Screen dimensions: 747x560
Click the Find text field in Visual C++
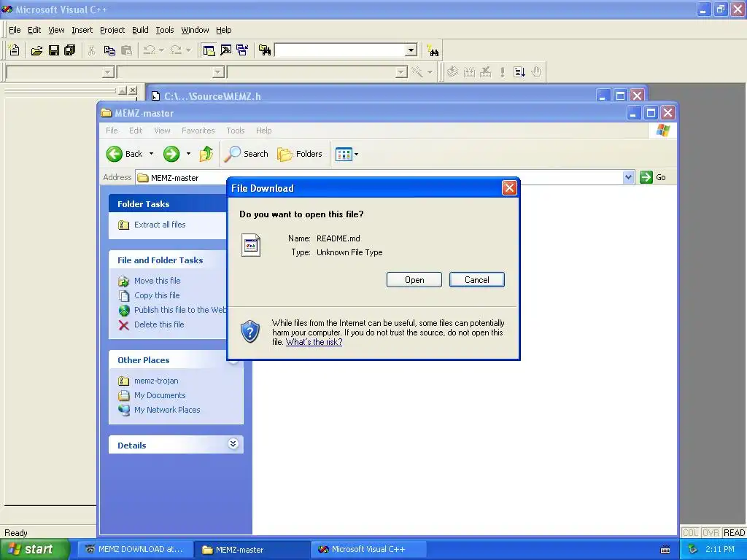(340, 50)
